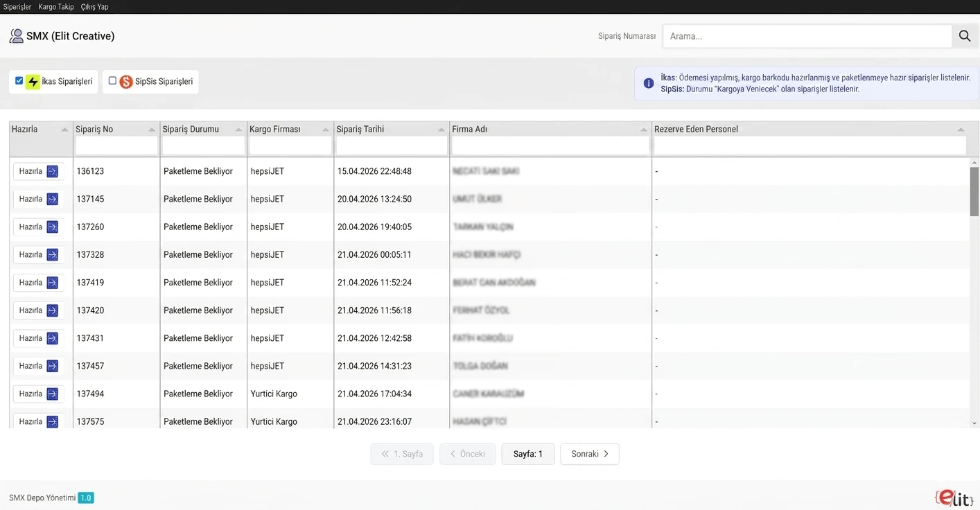Sort by Sipariş No column arrow
The height and width of the screenshot is (510, 980).
(152, 130)
